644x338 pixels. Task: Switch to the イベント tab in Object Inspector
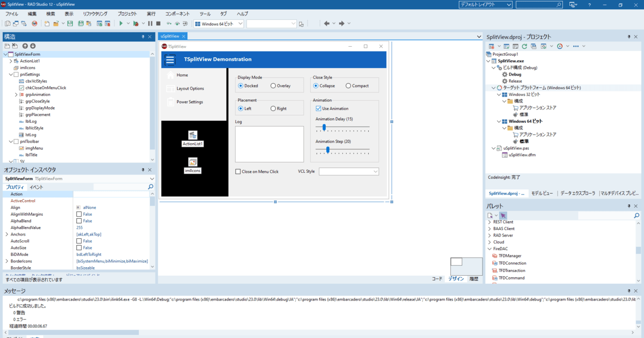[36, 187]
